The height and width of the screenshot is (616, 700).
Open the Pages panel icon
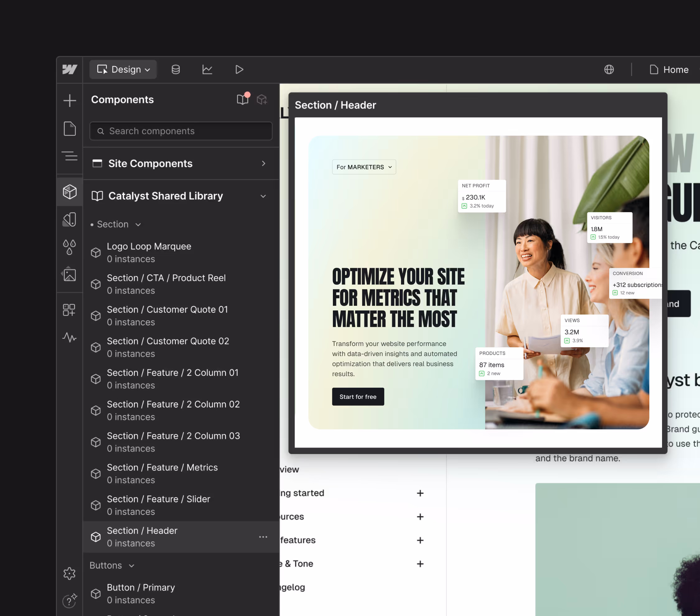tap(69, 129)
